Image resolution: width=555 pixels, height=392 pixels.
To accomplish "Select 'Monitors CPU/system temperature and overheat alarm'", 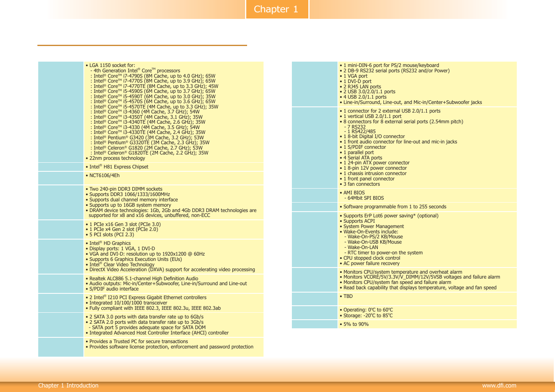I will point(401,272).
